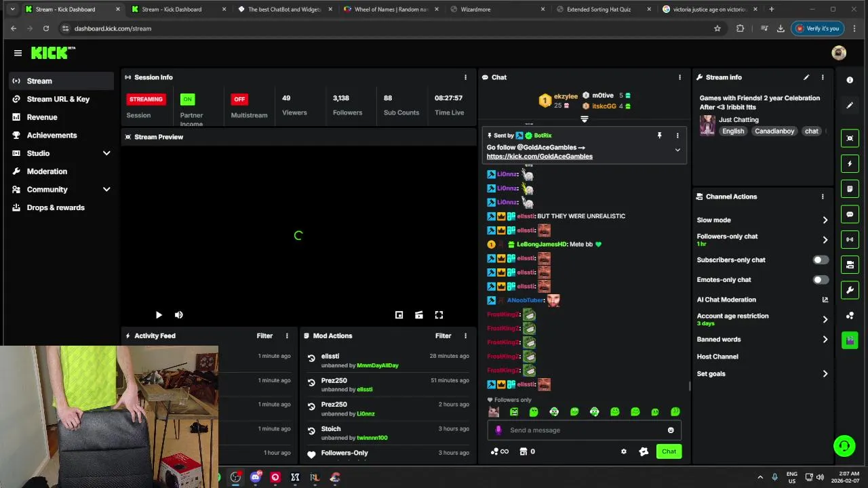Open the Mod Actions Filter

coord(443,335)
